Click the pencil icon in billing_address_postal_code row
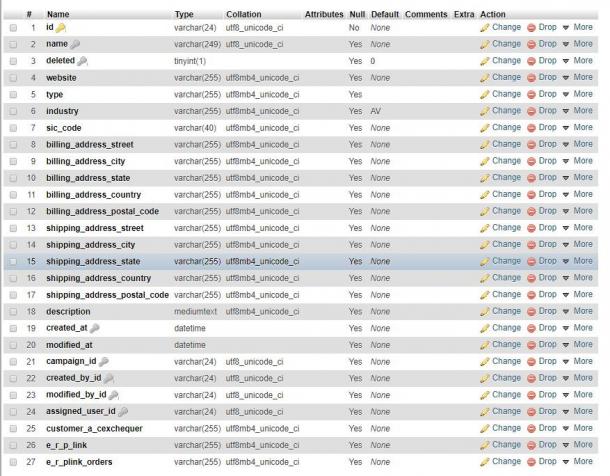610x476 pixels. point(485,212)
